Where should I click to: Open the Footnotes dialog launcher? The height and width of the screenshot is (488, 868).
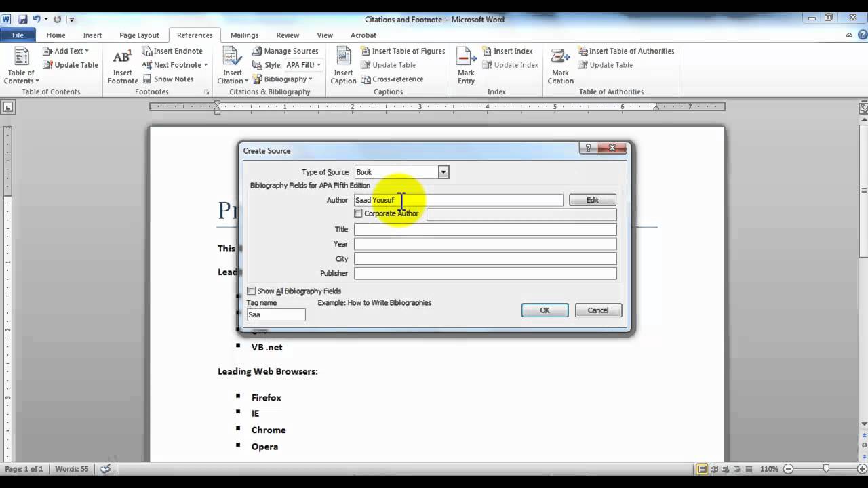[x=206, y=92]
